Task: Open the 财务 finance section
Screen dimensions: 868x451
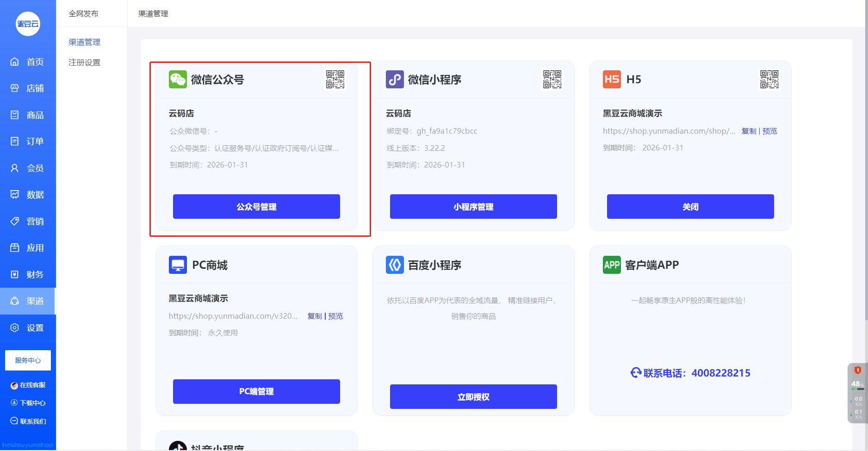Action: click(x=28, y=274)
